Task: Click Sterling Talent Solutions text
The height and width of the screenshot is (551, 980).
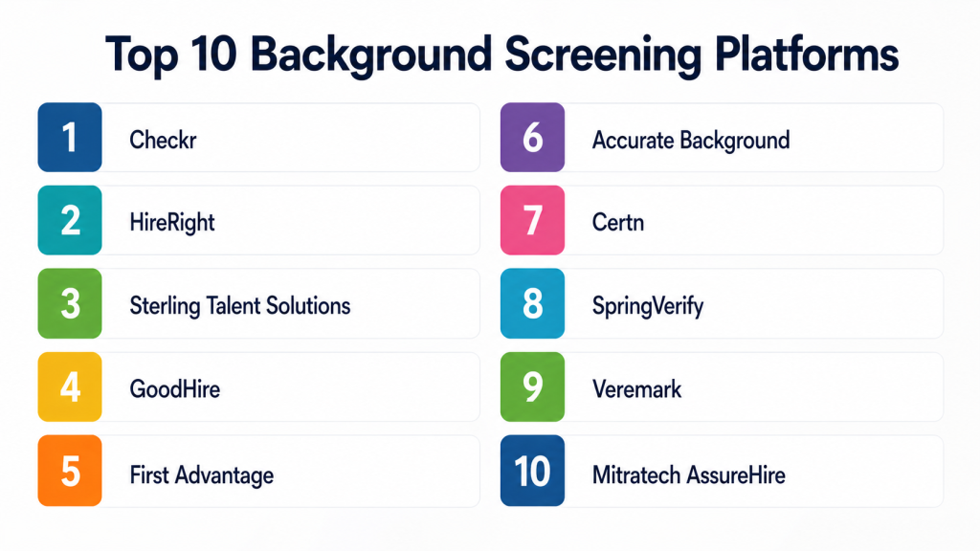Action: (x=239, y=306)
